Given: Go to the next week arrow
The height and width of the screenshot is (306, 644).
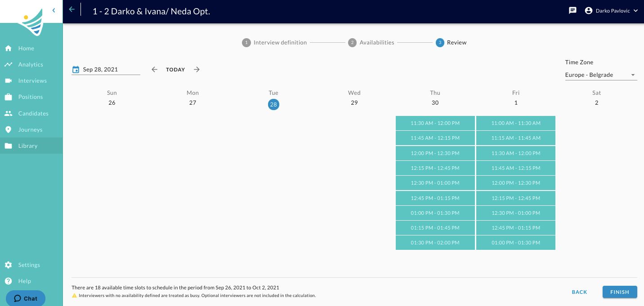Looking at the screenshot, I should point(197,70).
